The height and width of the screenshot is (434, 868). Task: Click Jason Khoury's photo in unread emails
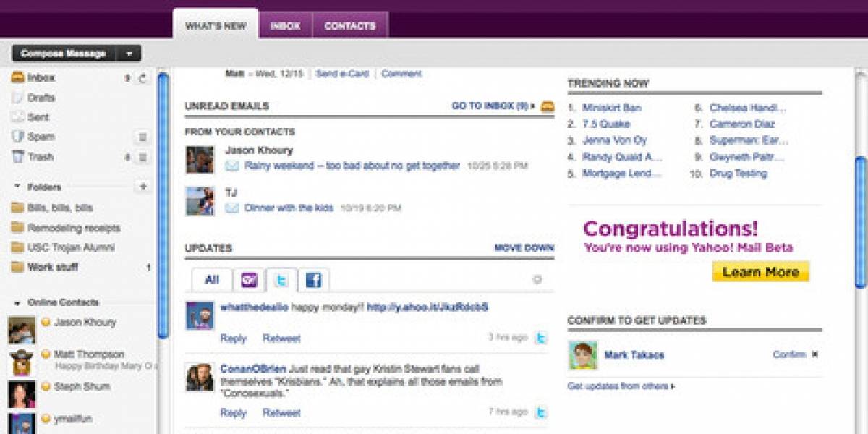coord(200,159)
